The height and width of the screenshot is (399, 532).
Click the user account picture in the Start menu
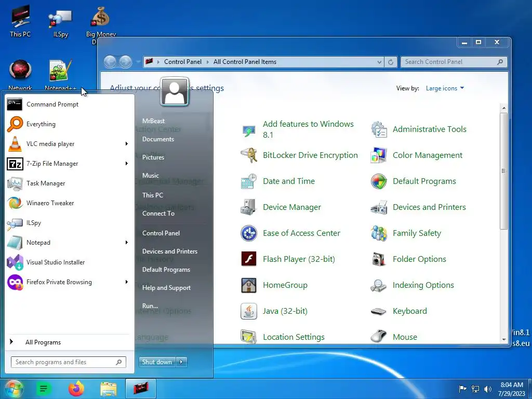point(175,91)
